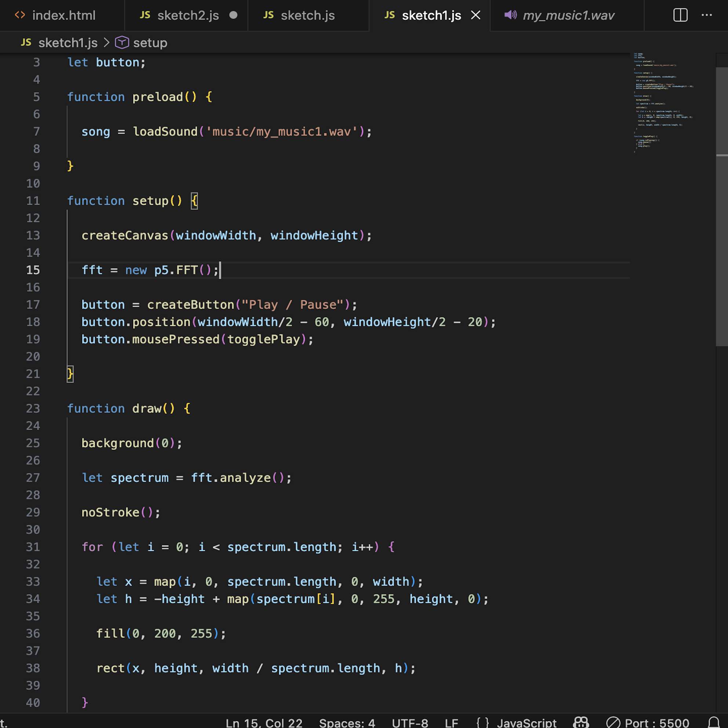Click line number 23 in gutter
728x728 pixels.
pyautogui.click(x=33, y=408)
